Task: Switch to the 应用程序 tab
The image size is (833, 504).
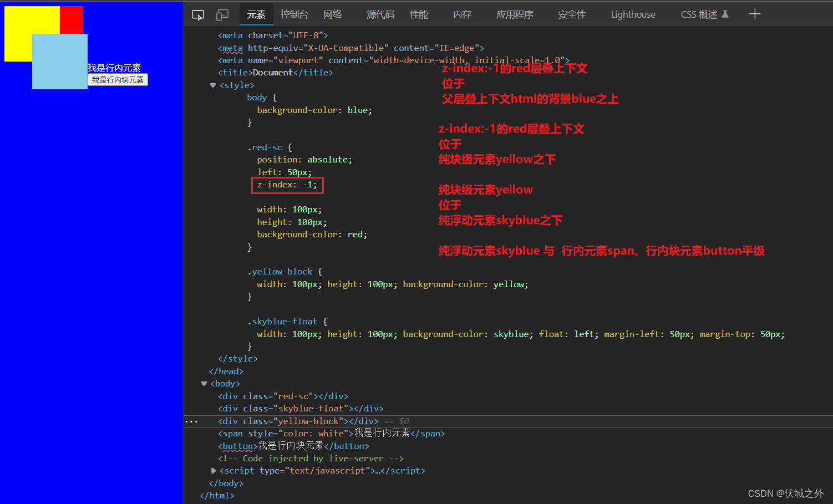Action: click(x=515, y=14)
